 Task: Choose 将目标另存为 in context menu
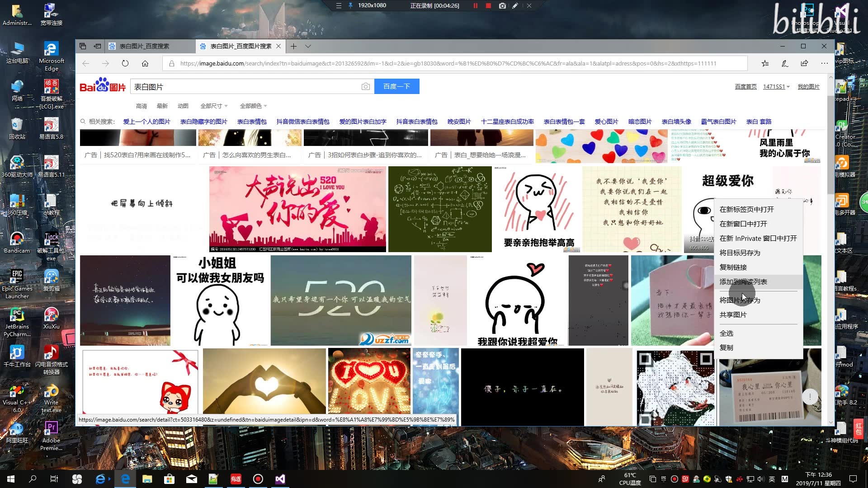tap(758, 253)
